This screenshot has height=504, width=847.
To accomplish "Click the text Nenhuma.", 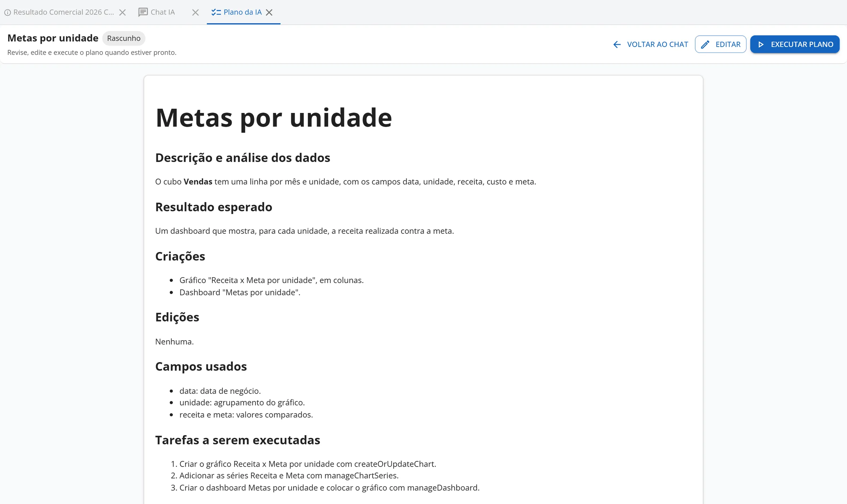I will click(x=175, y=342).
